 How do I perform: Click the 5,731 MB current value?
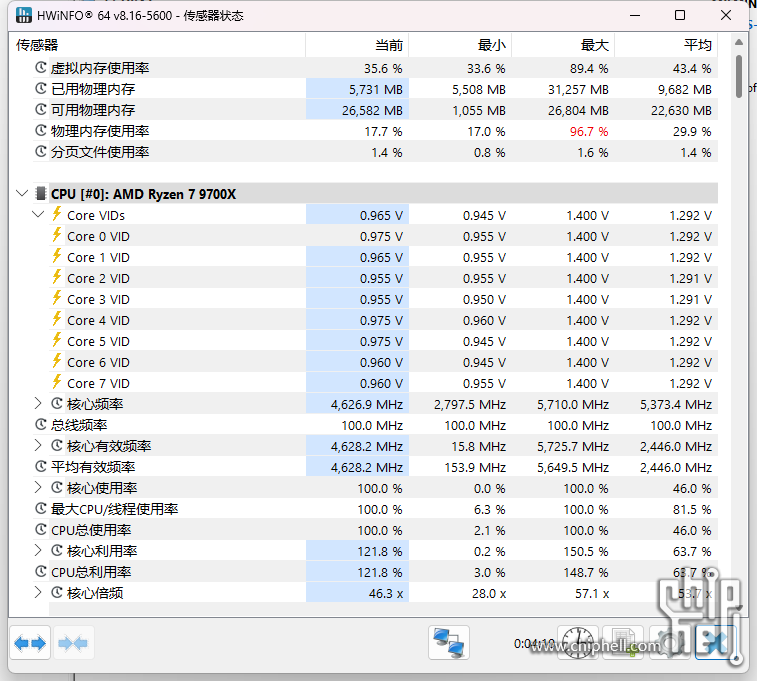click(x=376, y=89)
